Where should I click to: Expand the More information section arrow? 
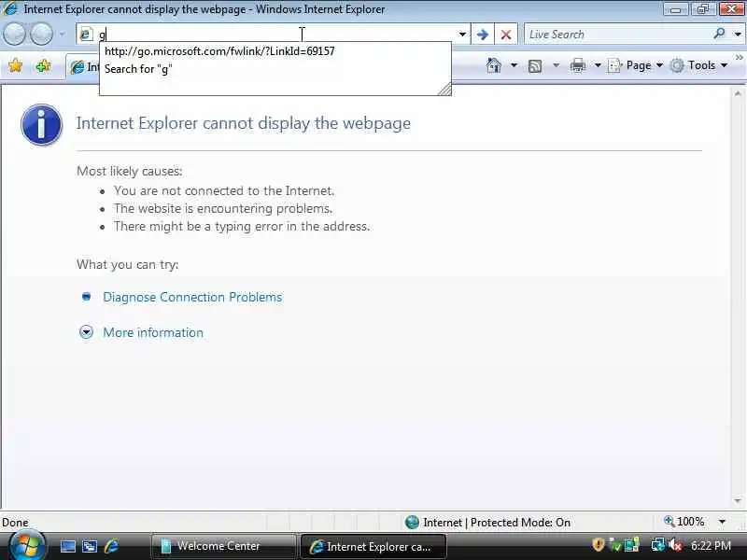coord(86,332)
